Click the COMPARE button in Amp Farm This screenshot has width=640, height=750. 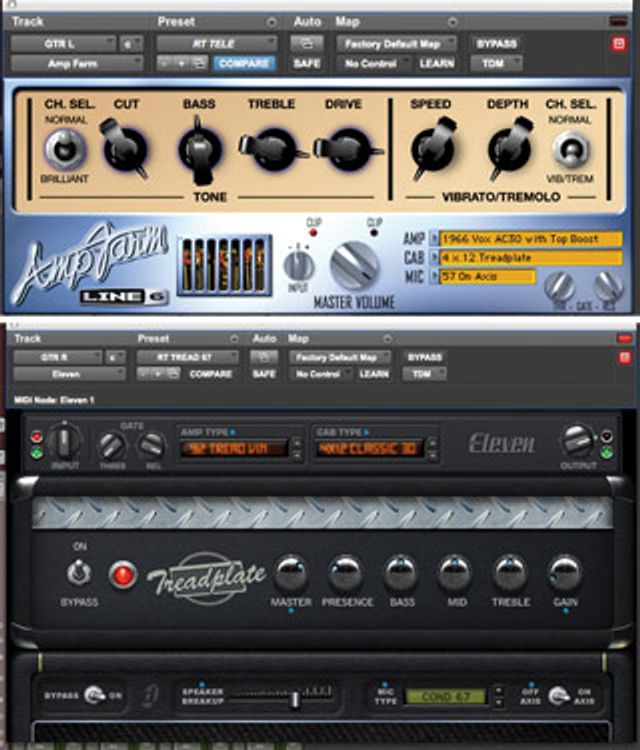244,63
